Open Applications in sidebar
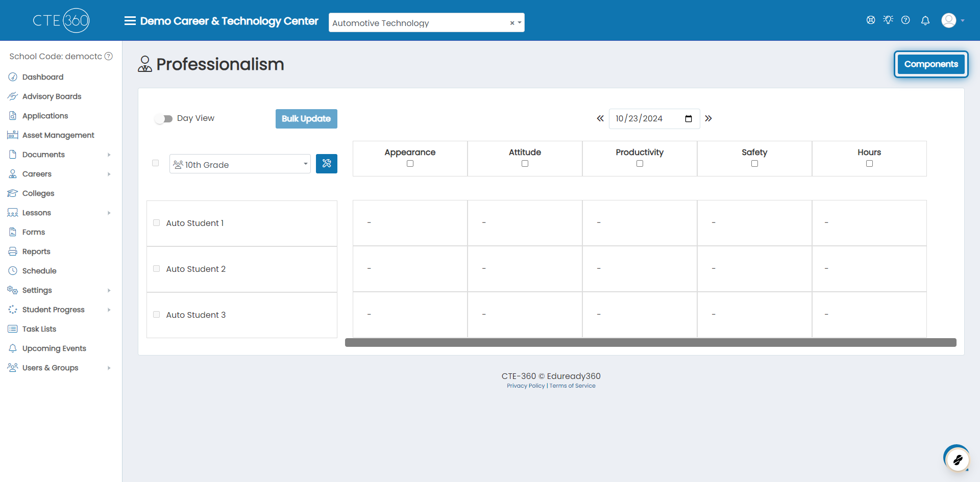980x482 pixels. (x=45, y=116)
